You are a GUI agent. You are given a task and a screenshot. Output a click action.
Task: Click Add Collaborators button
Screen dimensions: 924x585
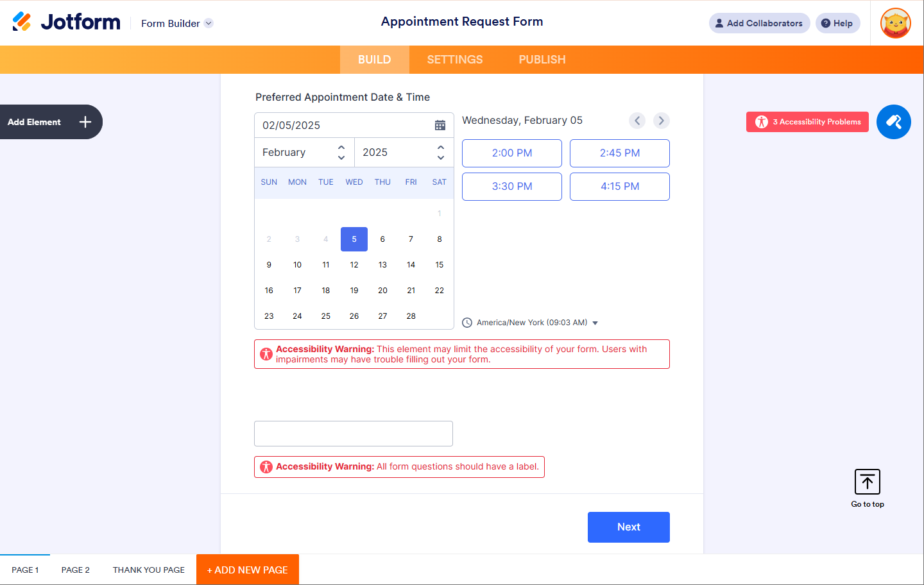pyautogui.click(x=759, y=23)
